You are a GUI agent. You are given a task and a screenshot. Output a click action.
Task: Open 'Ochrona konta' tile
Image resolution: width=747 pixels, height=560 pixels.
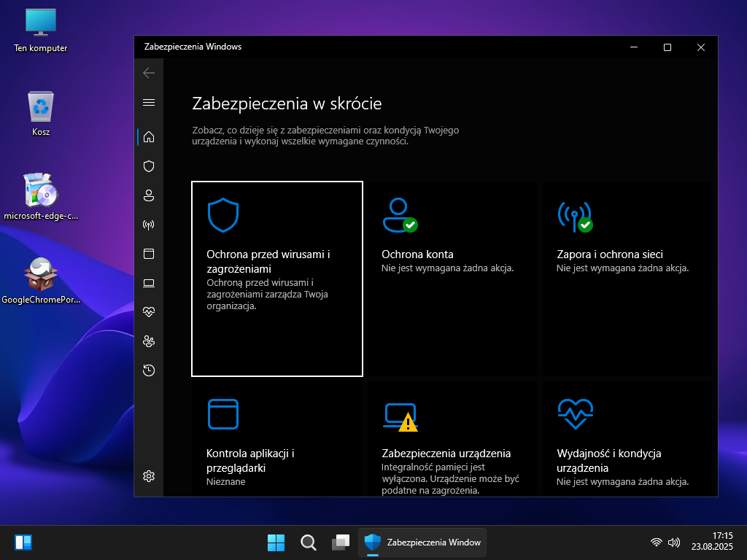(x=449, y=279)
